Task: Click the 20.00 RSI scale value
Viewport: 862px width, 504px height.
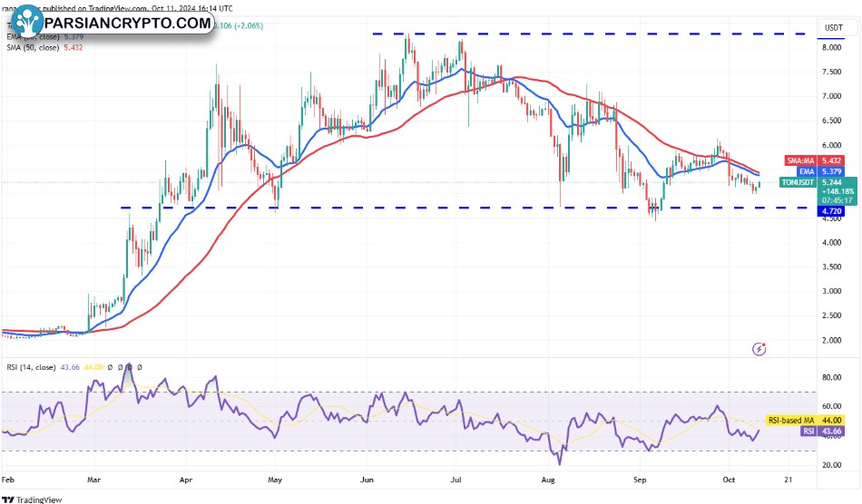Action: [832, 465]
